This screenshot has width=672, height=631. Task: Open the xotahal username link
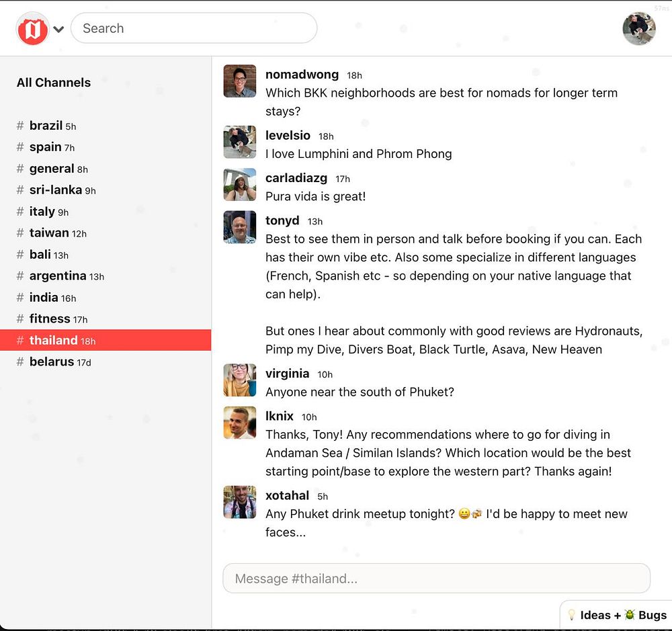[287, 495]
